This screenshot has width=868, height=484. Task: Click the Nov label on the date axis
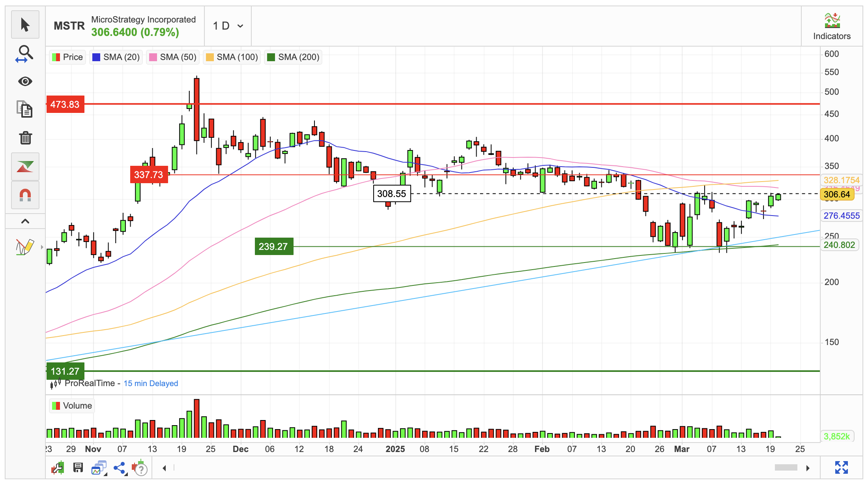[x=93, y=449]
